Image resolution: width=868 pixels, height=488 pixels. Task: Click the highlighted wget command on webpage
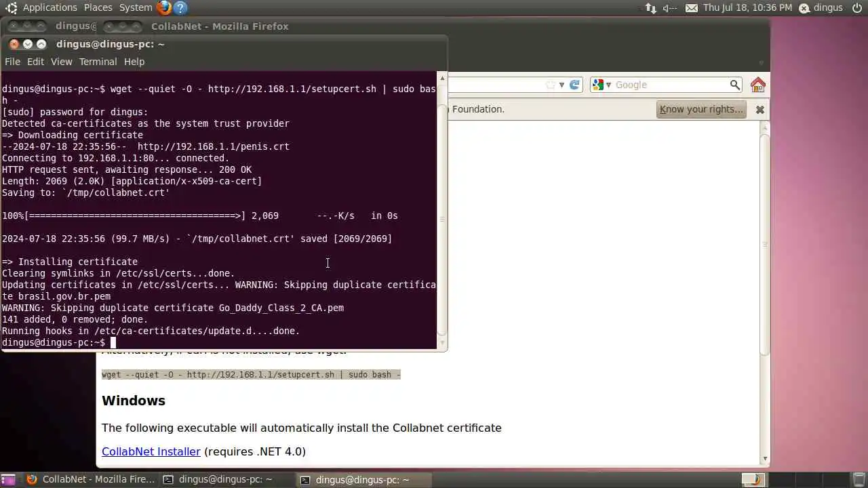[251, 374]
